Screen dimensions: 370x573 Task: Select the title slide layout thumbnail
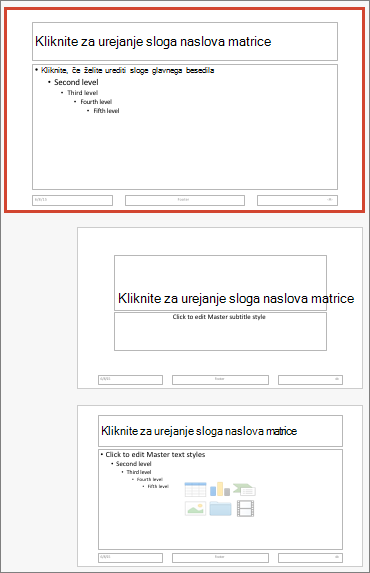(220, 308)
